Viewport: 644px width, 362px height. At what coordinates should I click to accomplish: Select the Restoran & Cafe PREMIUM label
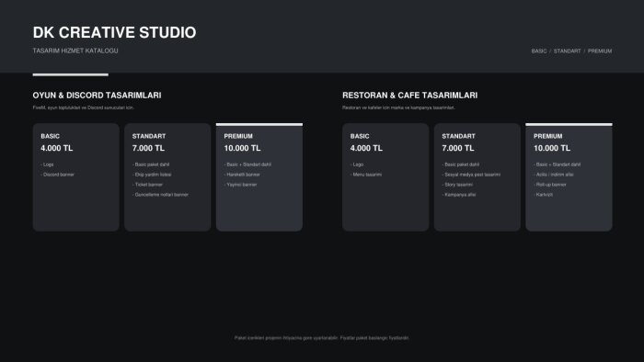pos(548,136)
